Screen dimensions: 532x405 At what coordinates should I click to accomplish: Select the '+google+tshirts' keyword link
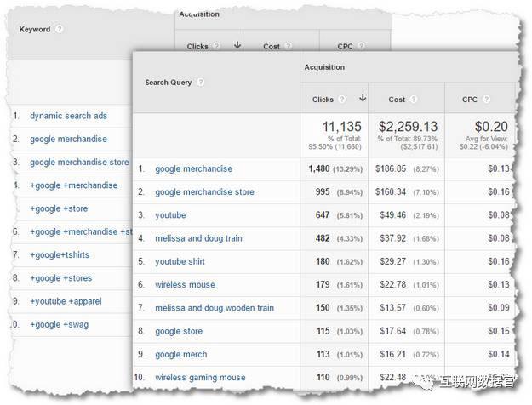pyautogui.click(x=59, y=254)
